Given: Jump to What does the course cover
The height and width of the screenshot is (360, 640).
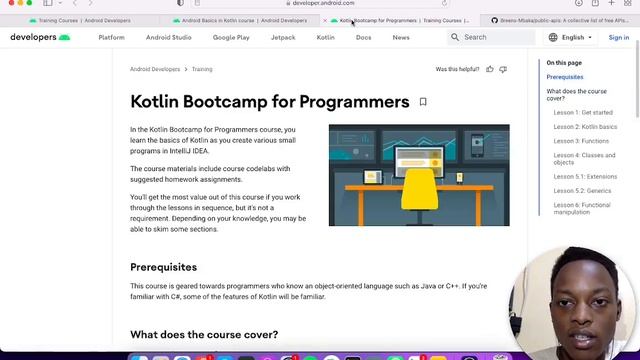Looking at the screenshot, I should 576,95.
